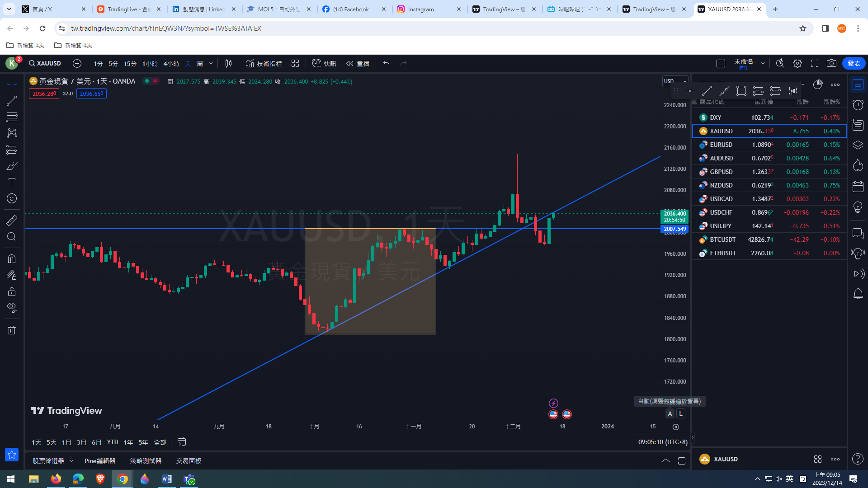Open quick search in top toolbar
Image resolution: width=868 pixels, height=488 pixels.
point(780,64)
